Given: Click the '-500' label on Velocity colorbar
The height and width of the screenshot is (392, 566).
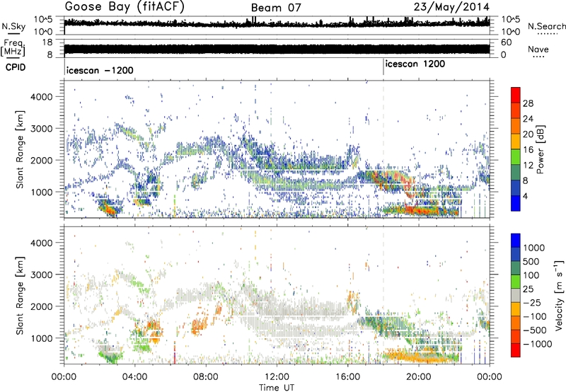Looking at the screenshot, I should click(535, 330).
